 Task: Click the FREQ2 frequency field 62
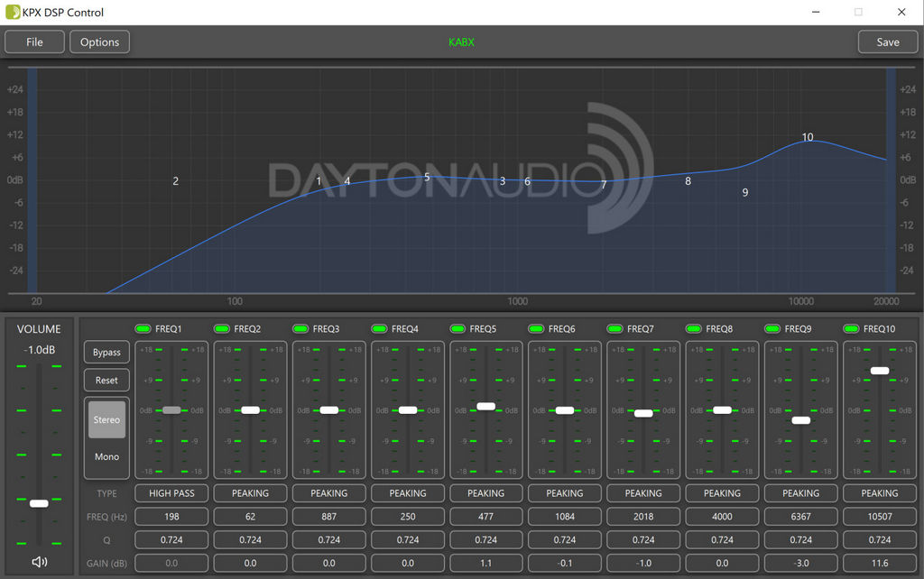click(x=251, y=517)
